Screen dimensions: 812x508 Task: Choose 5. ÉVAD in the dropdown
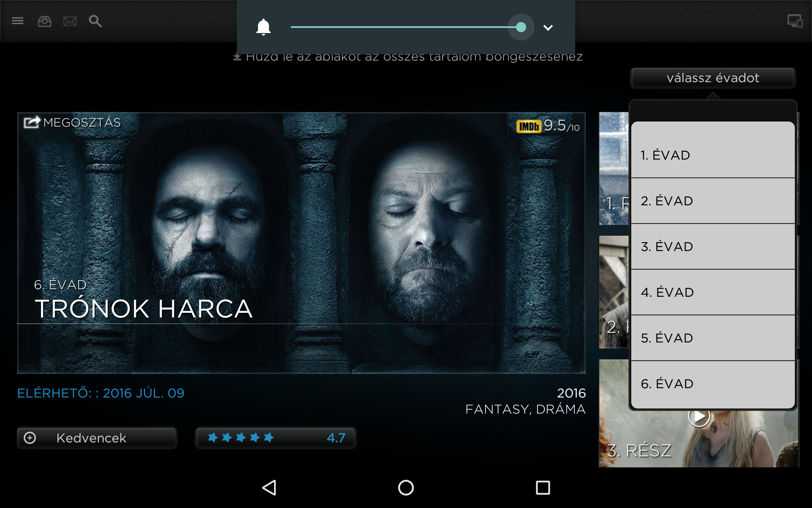pyautogui.click(x=713, y=338)
